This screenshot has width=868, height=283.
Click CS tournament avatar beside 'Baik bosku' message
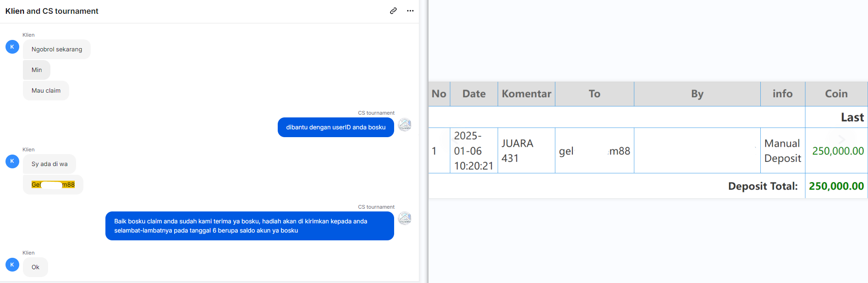coord(405,218)
